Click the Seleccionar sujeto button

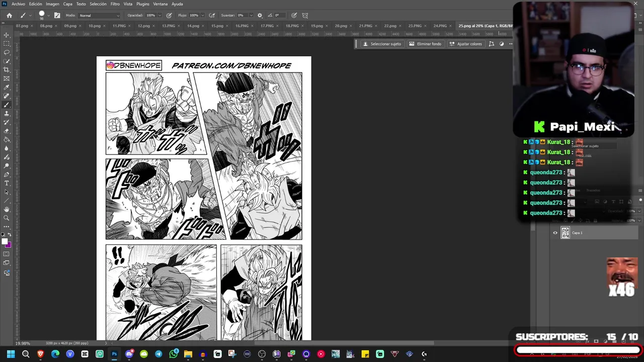pyautogui.click(x=382, y=44)
